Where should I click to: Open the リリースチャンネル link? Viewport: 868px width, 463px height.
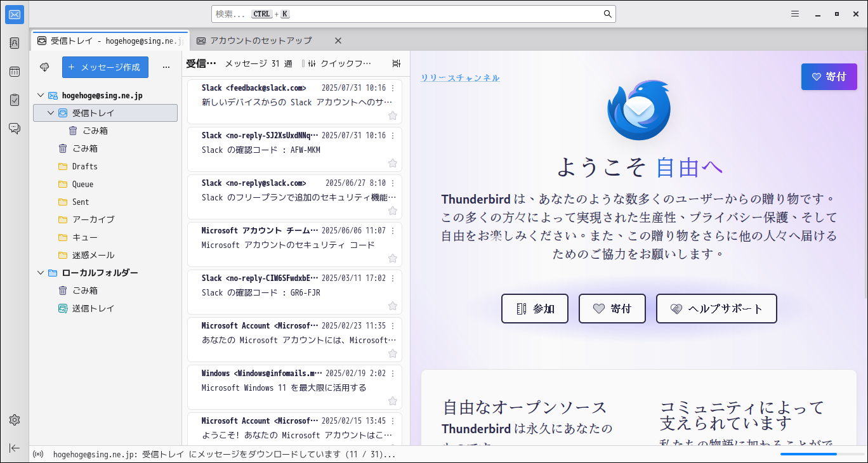click(x=460, y=78)
